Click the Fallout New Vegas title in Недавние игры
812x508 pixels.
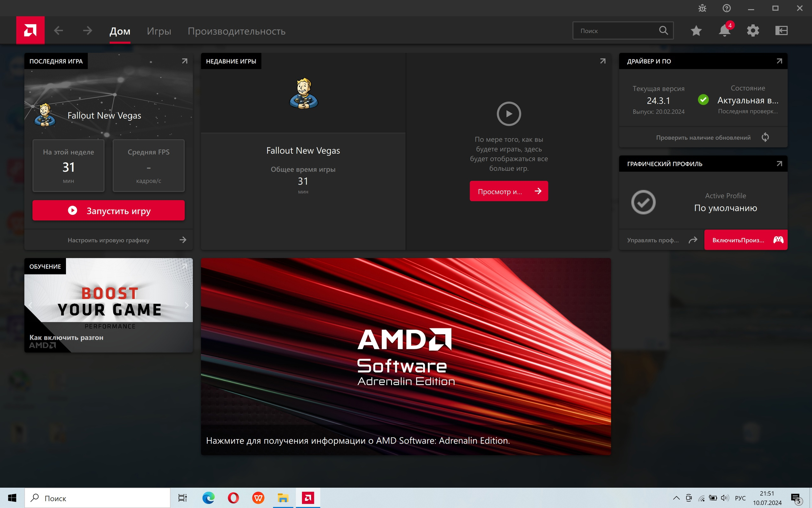click(303, 150)
